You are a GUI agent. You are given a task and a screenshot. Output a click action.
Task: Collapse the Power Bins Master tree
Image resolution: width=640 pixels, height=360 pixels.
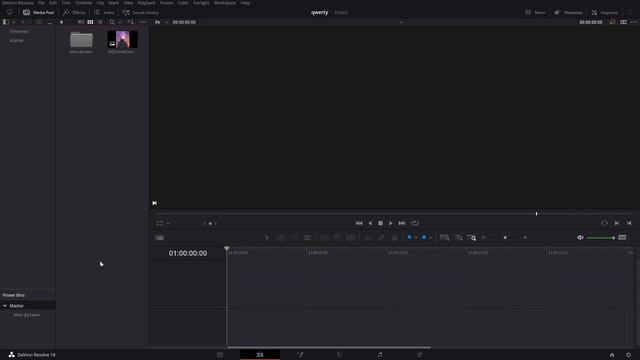(5, 306)
